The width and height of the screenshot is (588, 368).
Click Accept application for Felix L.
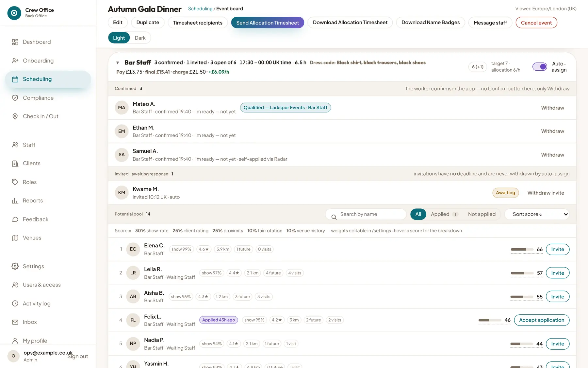tap(542, 320)
